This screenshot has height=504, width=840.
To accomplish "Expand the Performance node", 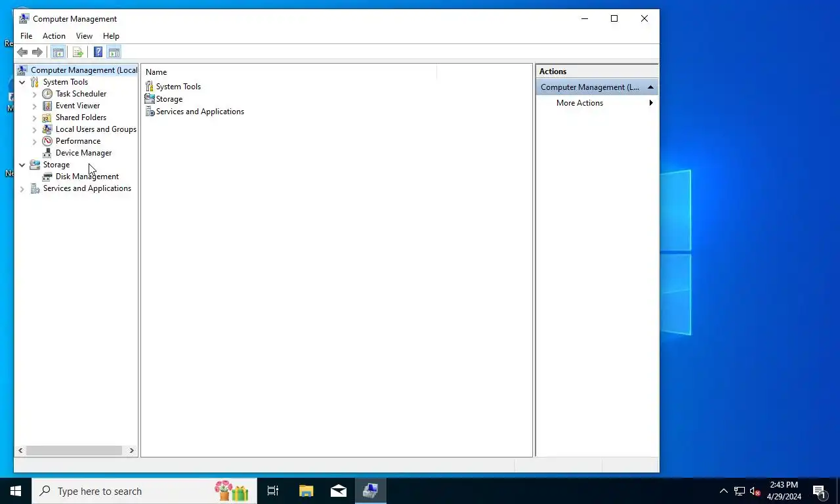I will click(35, 141).
